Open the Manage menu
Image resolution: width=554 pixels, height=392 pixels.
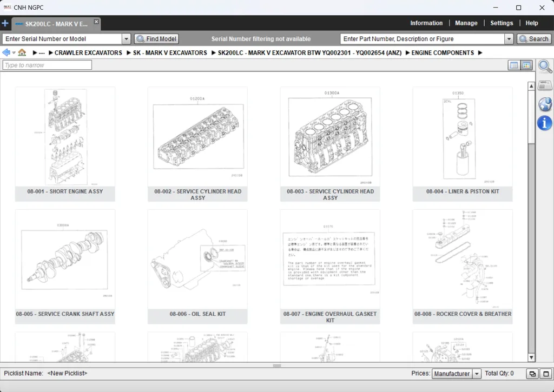tap(466, 23)
